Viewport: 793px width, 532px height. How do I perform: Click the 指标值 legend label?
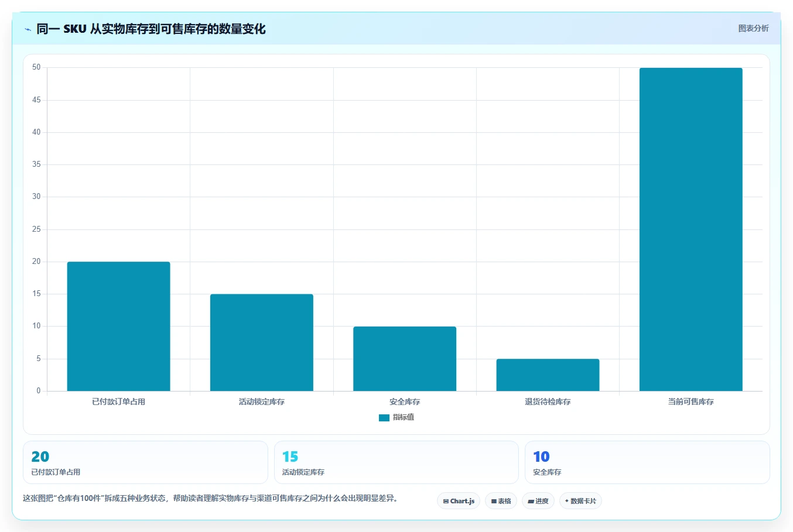(404, 417)
